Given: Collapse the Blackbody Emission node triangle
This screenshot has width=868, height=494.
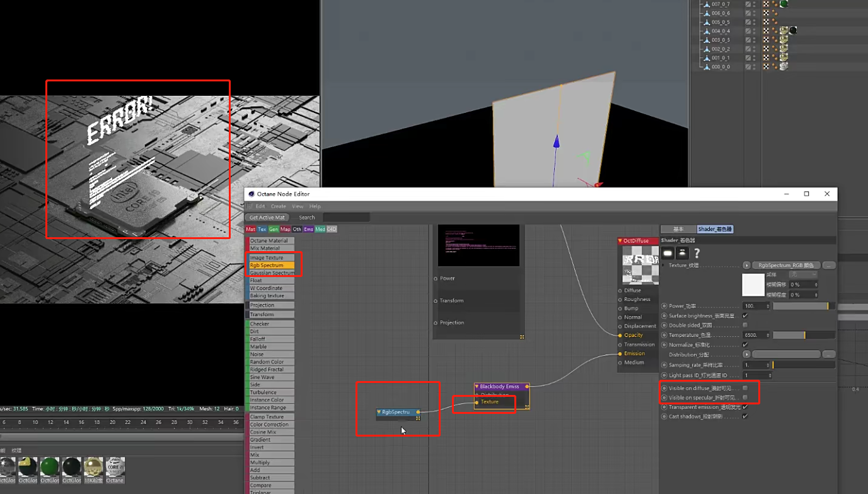Looking at the screenshot, I should pyautogui.click(x=477, y=386).
